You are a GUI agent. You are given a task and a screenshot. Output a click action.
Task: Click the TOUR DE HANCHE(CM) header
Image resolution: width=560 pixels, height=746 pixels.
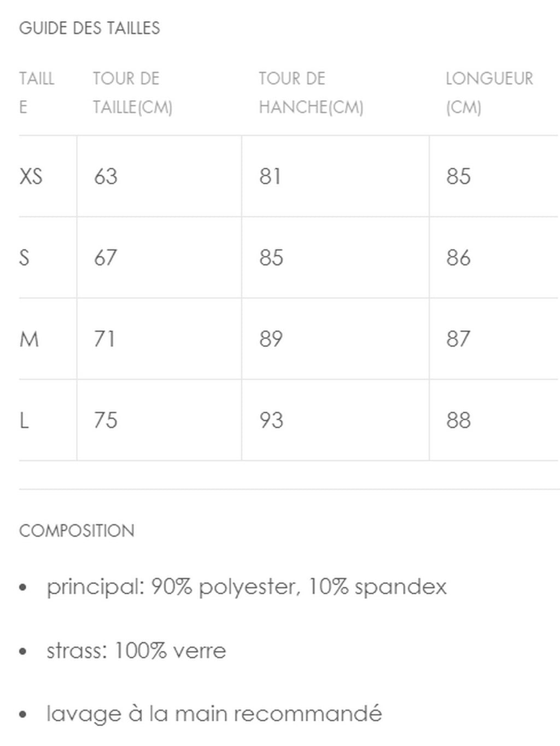click(311, 92)
